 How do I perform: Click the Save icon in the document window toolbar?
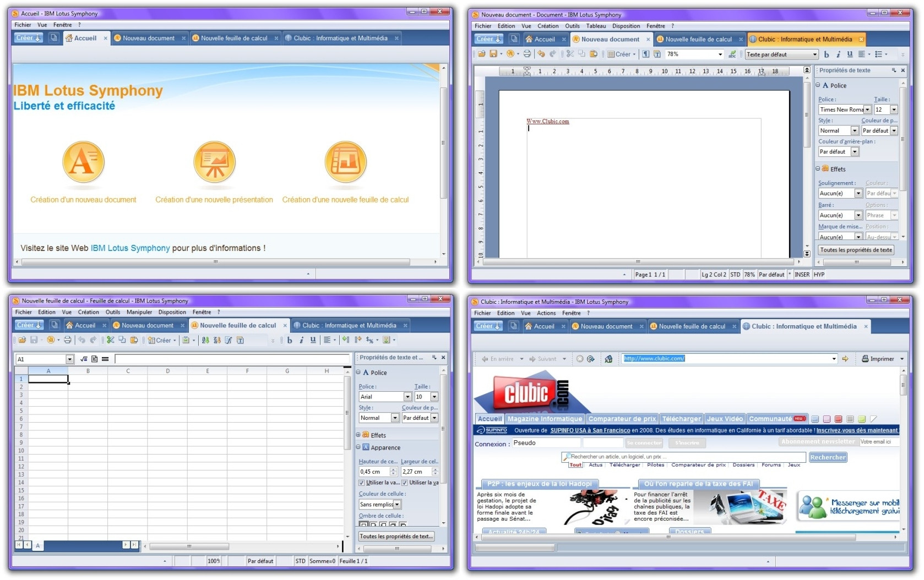[x=493, y=54]
